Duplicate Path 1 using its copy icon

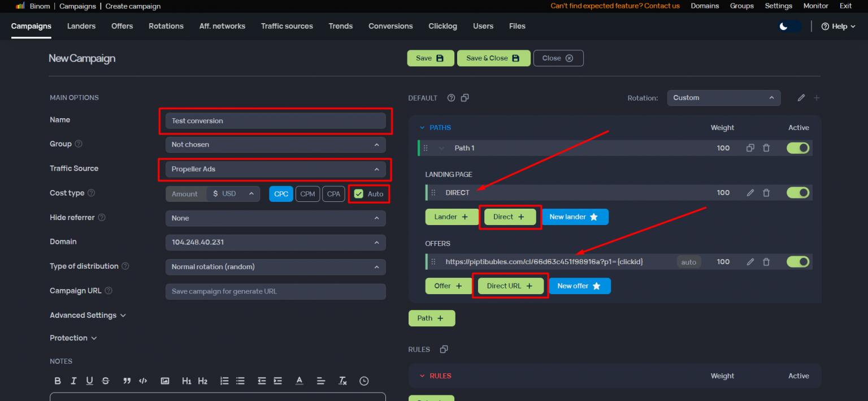(750, 148)
